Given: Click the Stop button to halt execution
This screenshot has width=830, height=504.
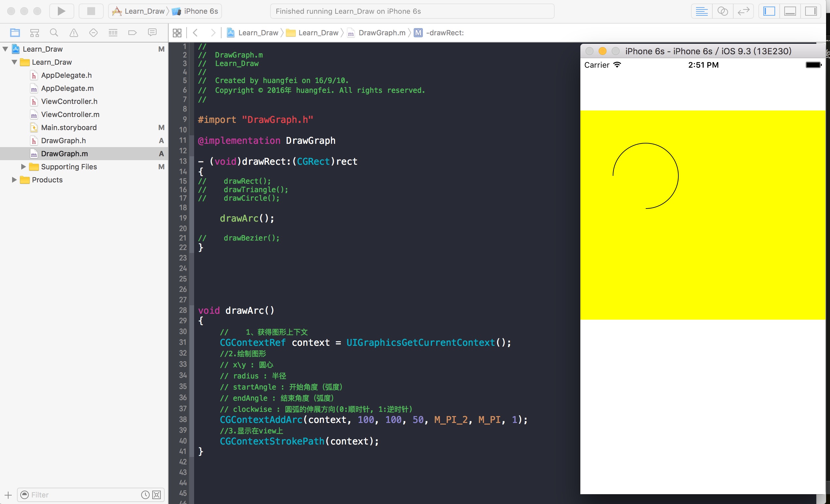Looking at the screenshot, I should pos(89,11).
